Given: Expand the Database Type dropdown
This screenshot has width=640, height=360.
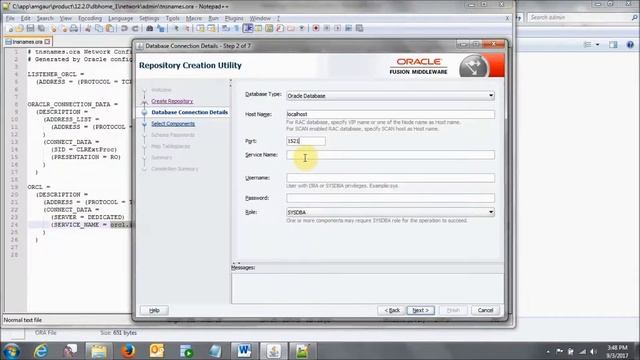Looking at the screenshot, I should pos(491,96).
